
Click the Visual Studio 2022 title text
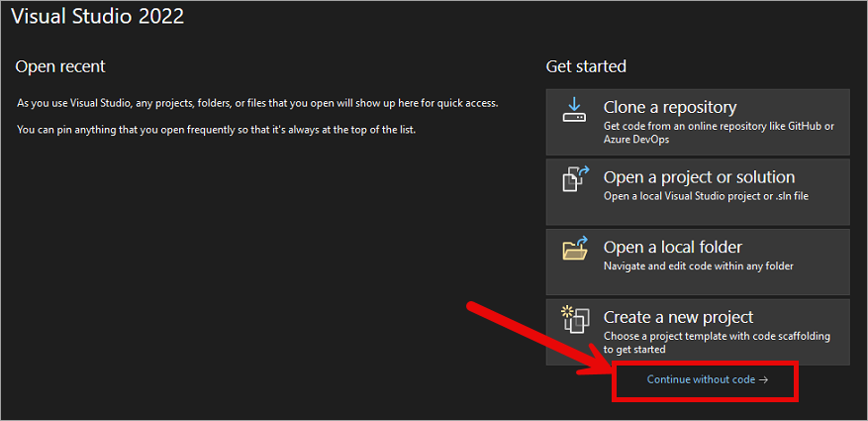(x=97, y=16)
